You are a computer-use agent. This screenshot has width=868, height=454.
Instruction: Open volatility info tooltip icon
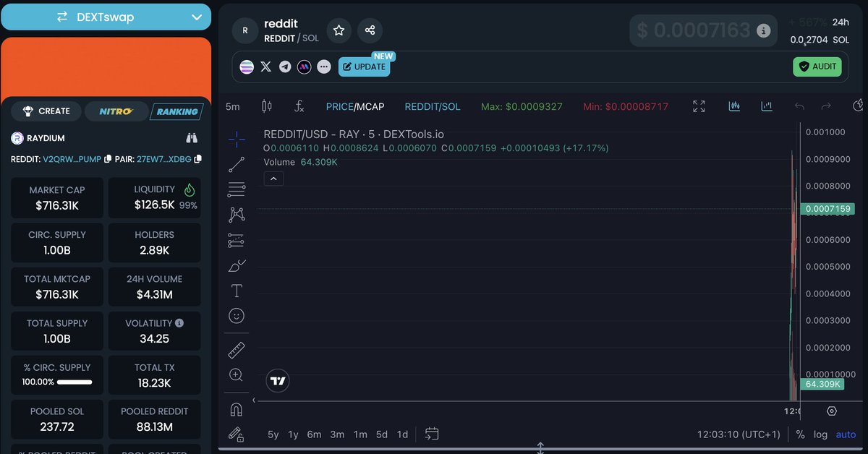pyautogui.click(x=179, y=323)
